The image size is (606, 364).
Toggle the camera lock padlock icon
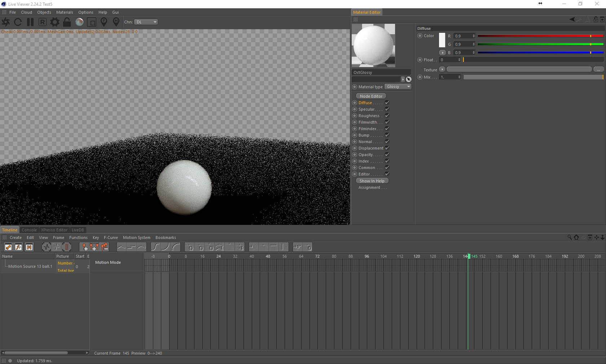click(x=67, y=22)
